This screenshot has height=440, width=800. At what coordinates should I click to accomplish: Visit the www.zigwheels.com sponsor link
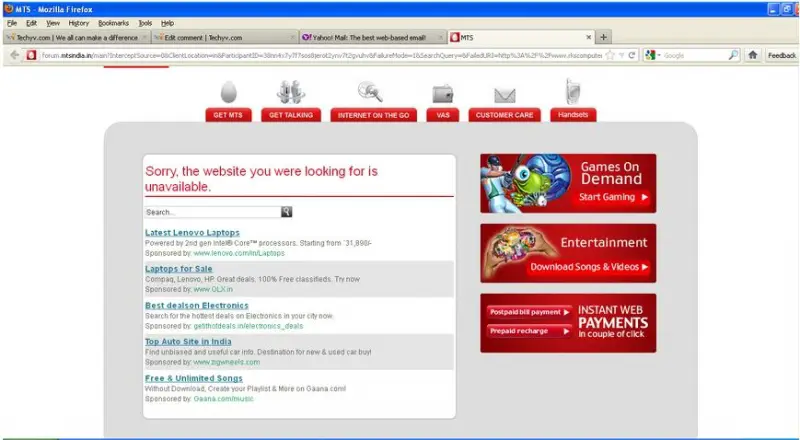pos(227,362)
